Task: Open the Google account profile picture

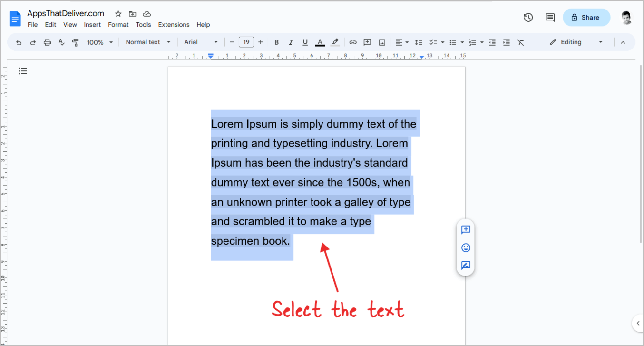Action: tap(627, 18)
